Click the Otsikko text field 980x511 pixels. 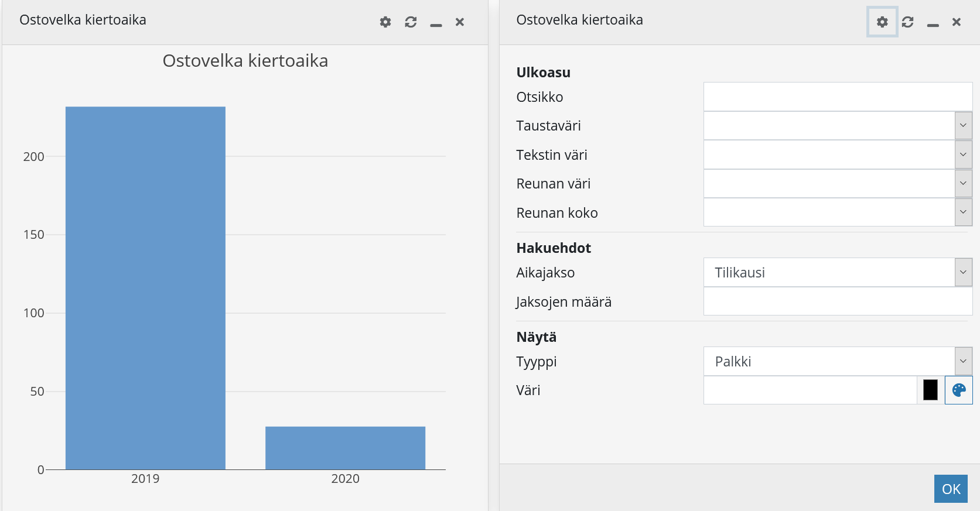(x=837, y=97)
